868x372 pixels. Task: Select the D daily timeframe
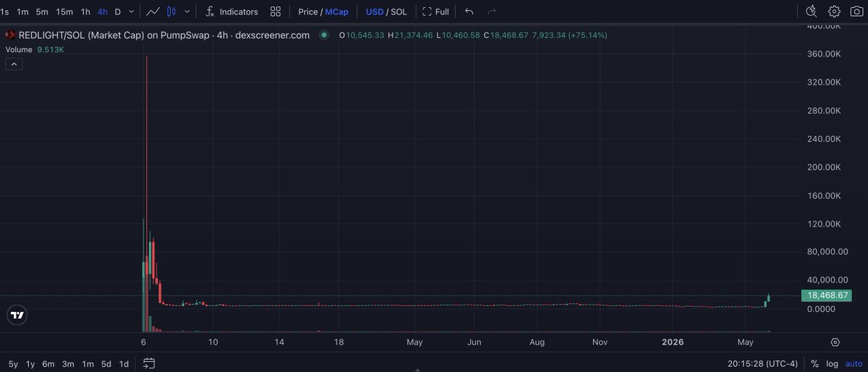(x=117, y=12)
